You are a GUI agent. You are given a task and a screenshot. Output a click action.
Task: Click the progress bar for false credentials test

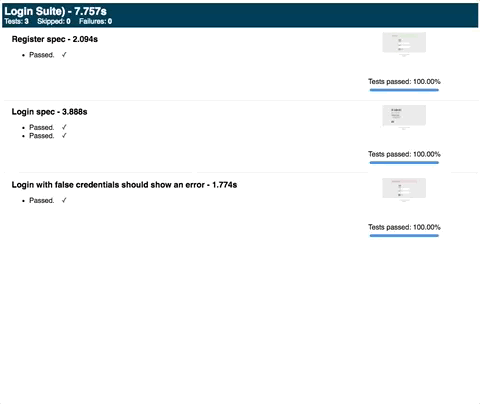(404, 236)
